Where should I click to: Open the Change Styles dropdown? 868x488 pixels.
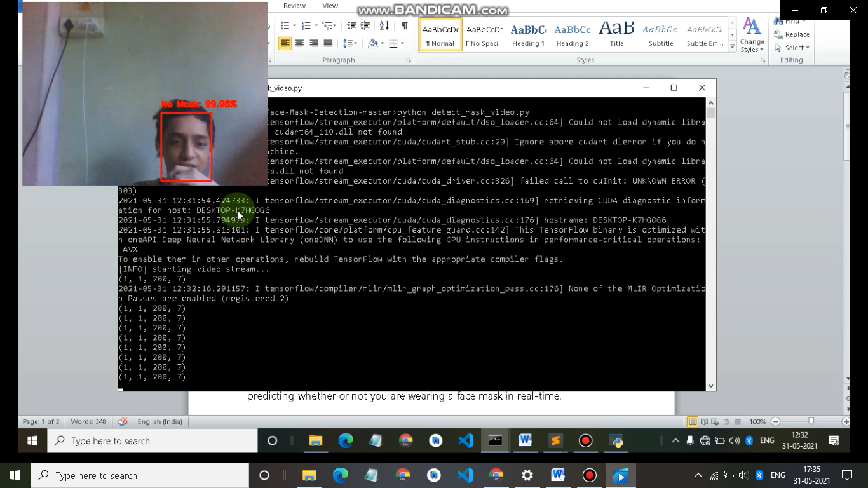pyautogui.click(x=752, y=36)
